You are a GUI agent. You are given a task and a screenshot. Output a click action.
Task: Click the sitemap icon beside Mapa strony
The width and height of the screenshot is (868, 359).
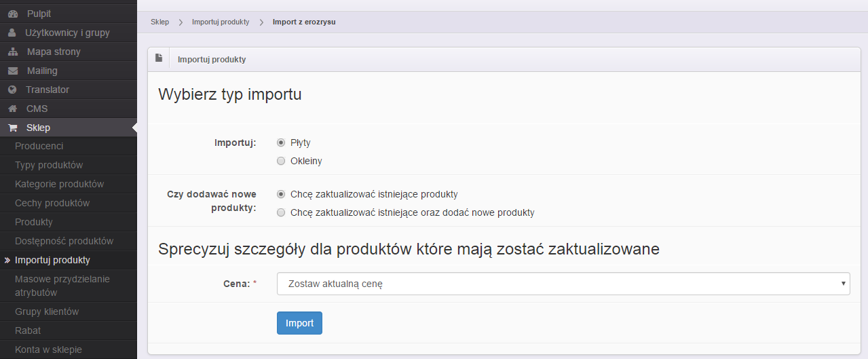[x=12, y=52]
